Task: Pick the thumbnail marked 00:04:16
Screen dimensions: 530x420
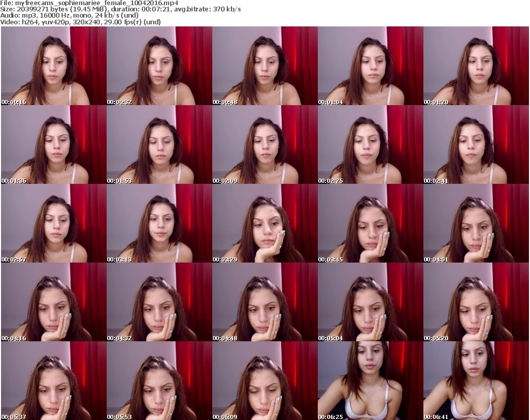Action: (x=54, y=302)
